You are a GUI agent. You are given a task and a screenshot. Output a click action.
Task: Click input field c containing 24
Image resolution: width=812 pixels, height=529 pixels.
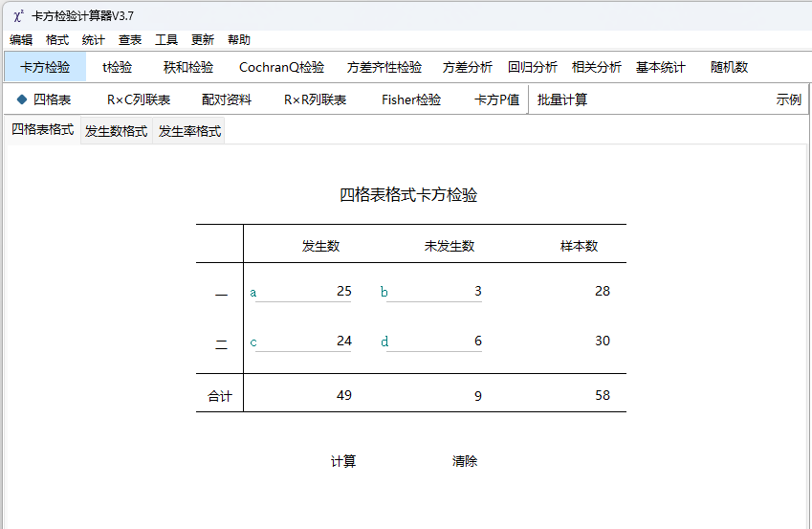303,341
